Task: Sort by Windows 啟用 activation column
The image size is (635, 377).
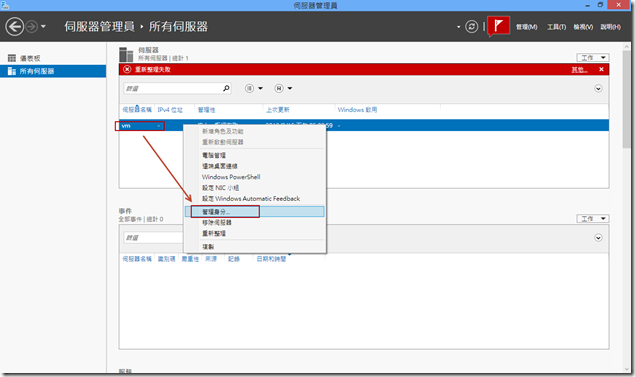Action: coord(357,110)
